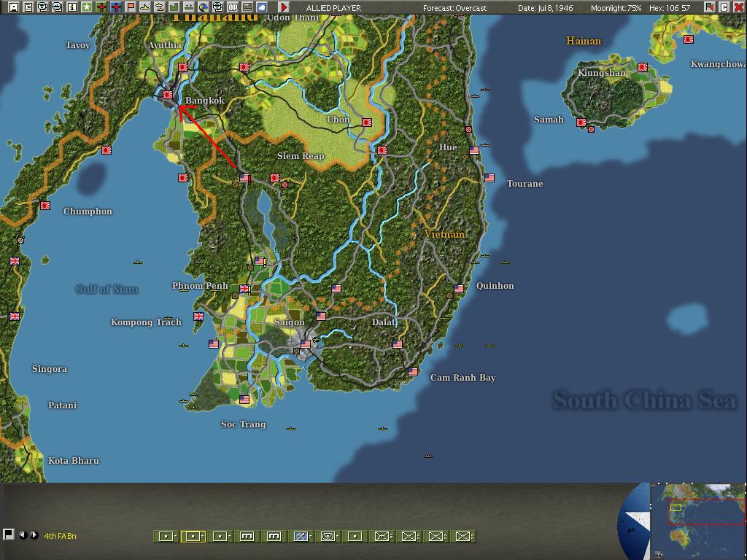Viewport: 747px width, 560px height.
Task: Click the mini-map overview
Action: 698,521
